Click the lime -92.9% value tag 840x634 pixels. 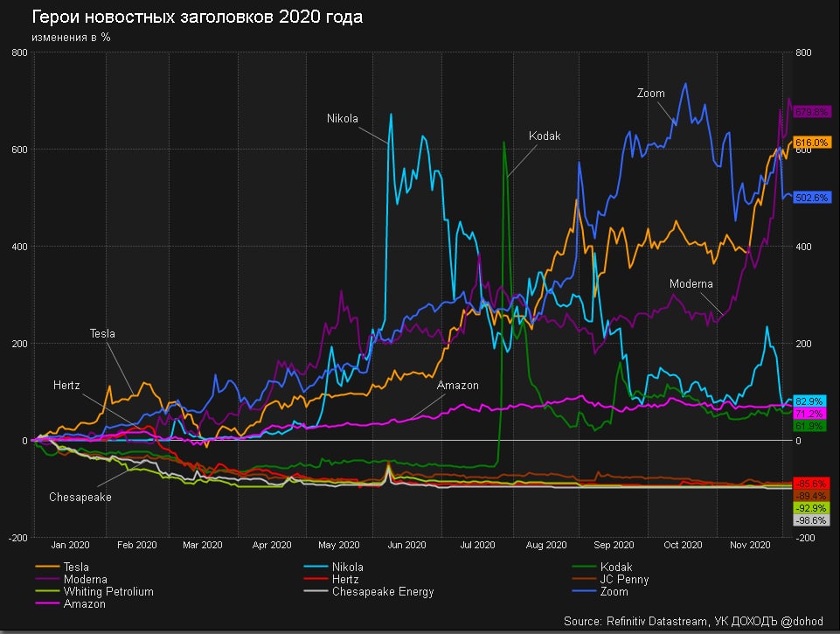tap(812, 508)
